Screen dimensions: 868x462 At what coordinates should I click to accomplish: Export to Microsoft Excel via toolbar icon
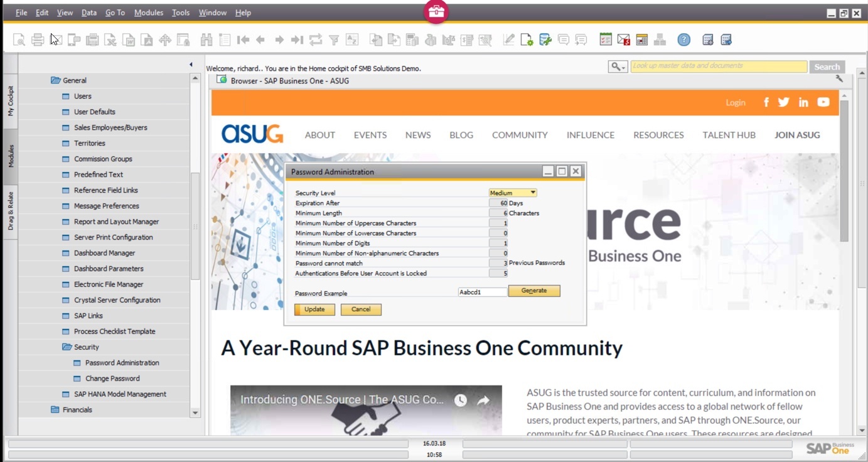(110, 40)
